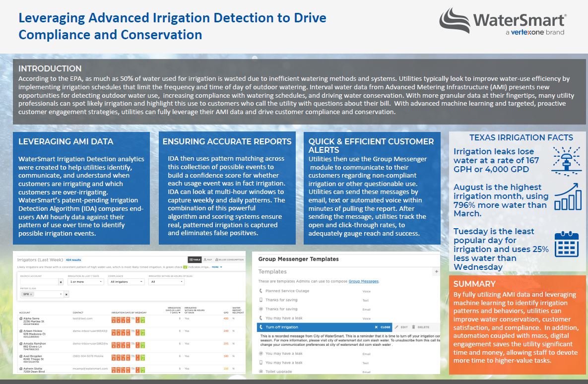Open the Meter Class dropdown arrow
Screen dimensions: 588x384
click(61, 294)
